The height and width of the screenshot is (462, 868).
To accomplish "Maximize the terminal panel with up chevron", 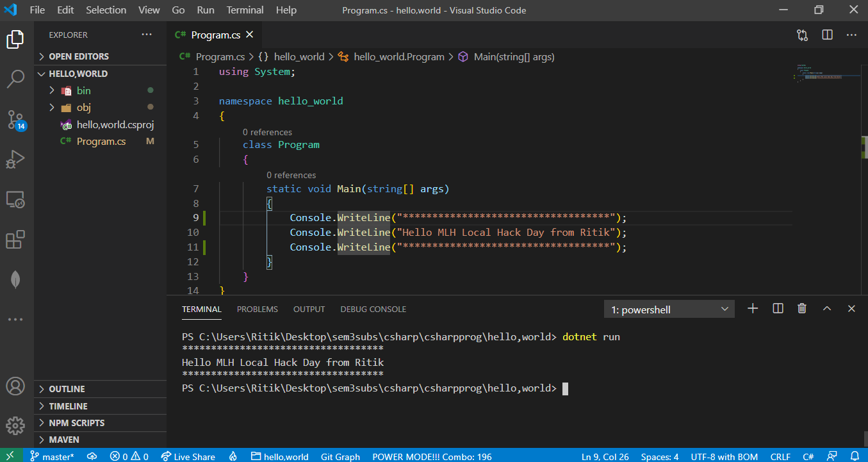I will pos(827,308).
